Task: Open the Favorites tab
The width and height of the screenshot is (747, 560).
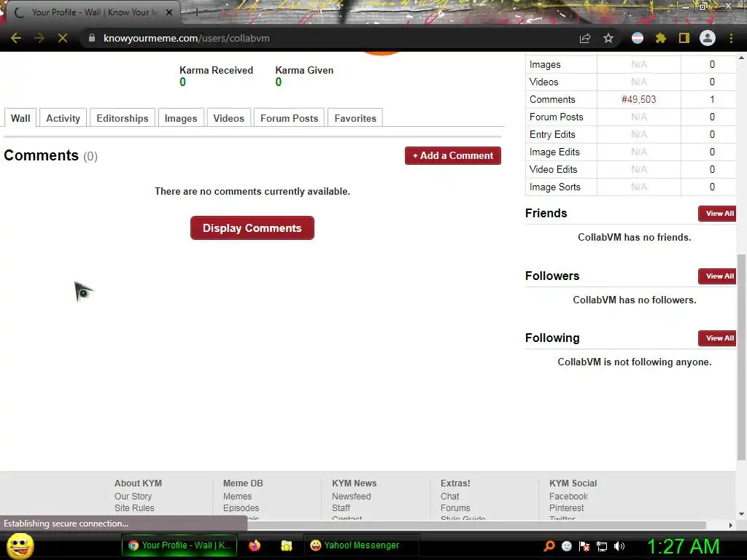Action: (x=355, y=118)
